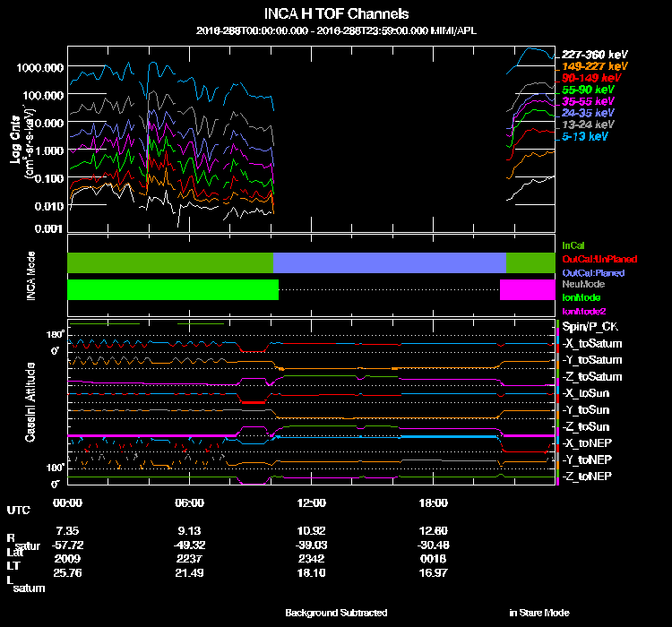Click the '100.000' y-axis tick label

[43, 95]
